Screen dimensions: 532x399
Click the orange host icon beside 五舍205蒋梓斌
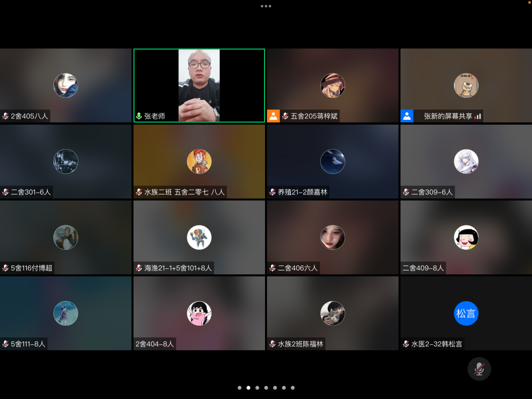click(x=273, y=116)
